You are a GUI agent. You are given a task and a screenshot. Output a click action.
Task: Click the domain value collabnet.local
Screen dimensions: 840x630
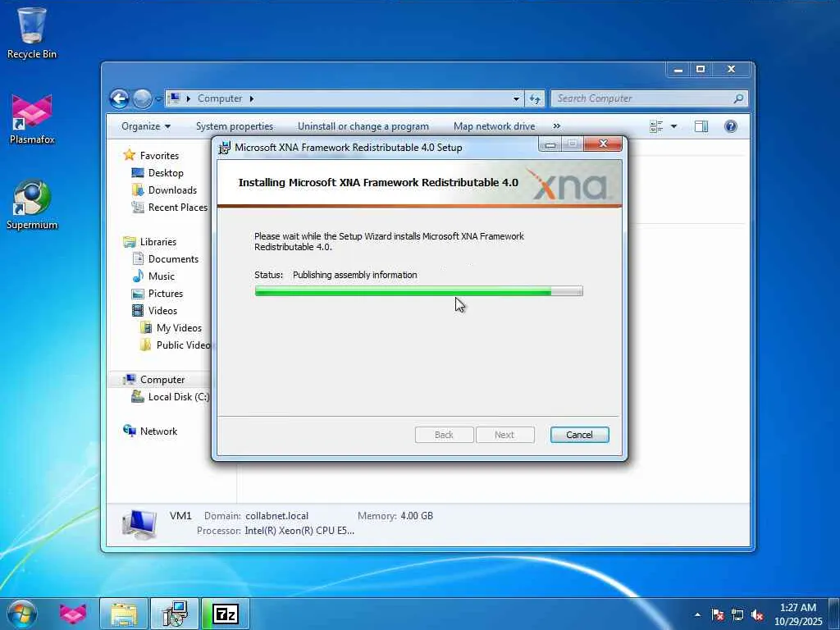pos(277,516)
